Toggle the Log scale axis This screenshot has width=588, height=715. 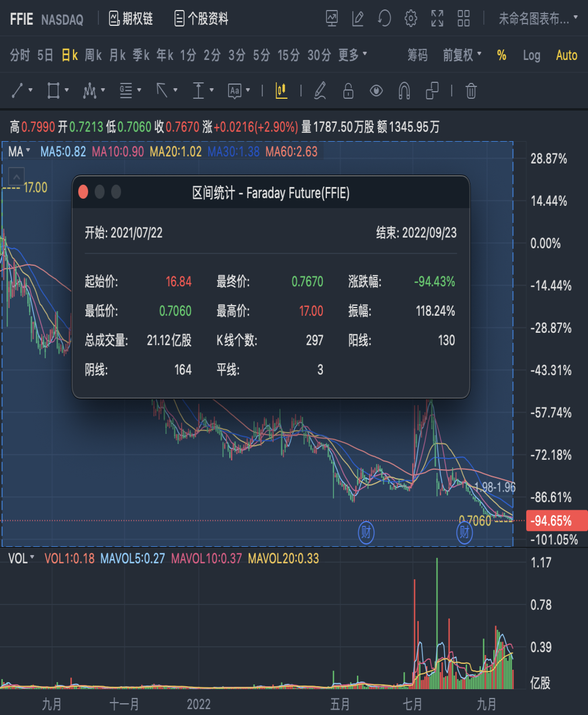click(x=532, y=55)
